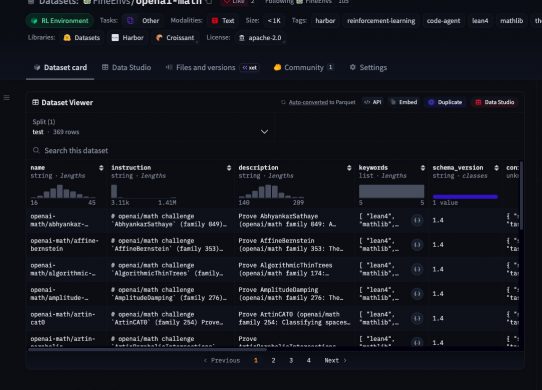Click the Prove AmplitudeDamping description cell
Screen dimensions: 542x390
[x=295, y=294]
